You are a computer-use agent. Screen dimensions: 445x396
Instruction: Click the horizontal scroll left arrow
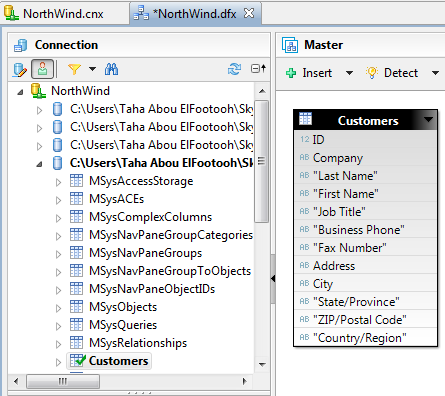16,381
